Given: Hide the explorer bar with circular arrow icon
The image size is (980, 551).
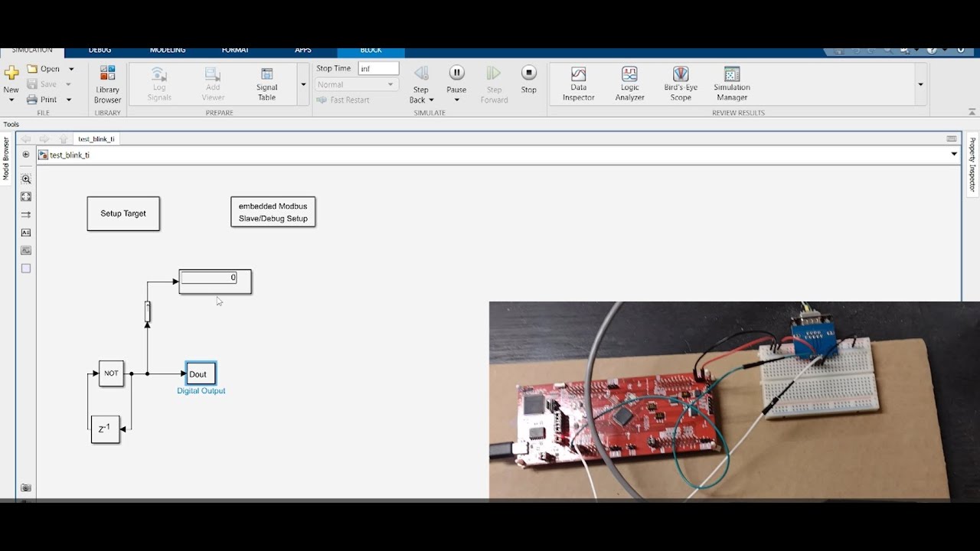Looking at the screenshot, I should point(26,155).
